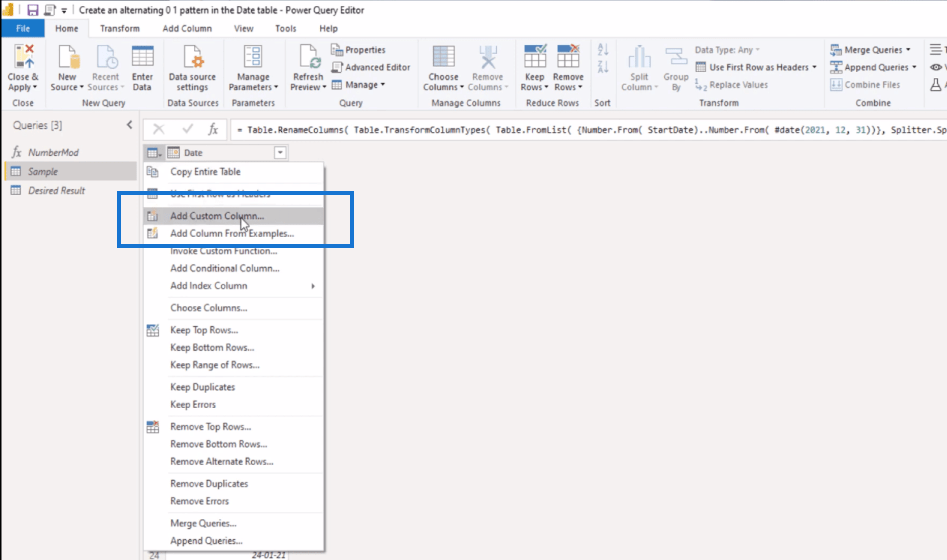Open query Properties
The height and width of the screenshot is (560, 947).
pyautogui.click(x=358, y=50)
